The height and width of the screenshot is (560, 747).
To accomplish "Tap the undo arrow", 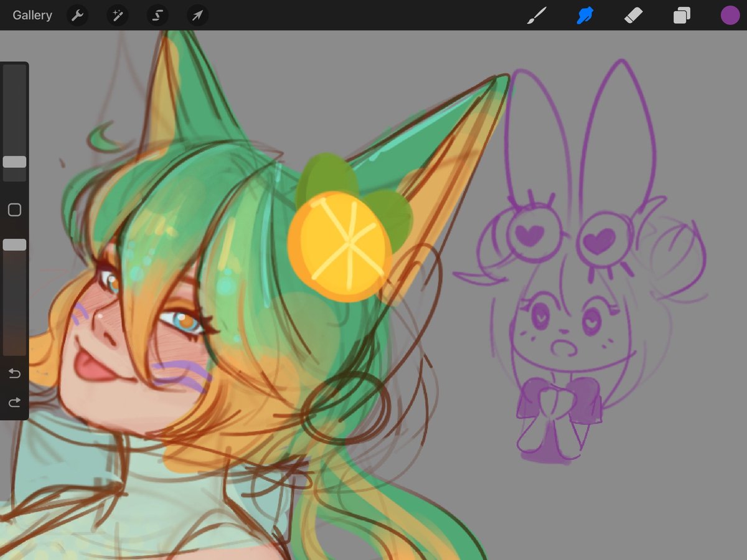I will (14, 373).
